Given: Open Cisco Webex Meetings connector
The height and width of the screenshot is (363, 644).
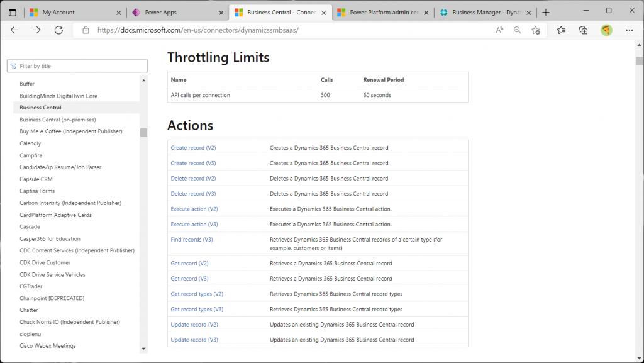Looking at the screenshot, I should [48, 346].
